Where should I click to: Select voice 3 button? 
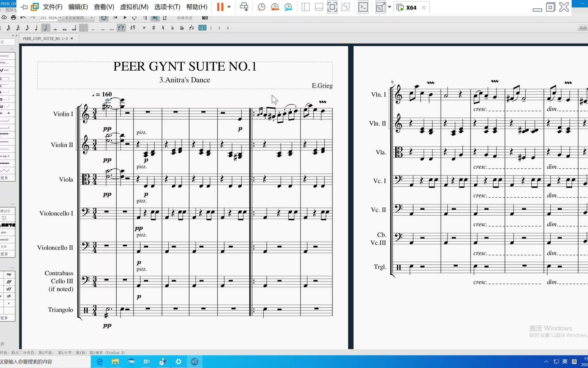click(x=219, y=28)
